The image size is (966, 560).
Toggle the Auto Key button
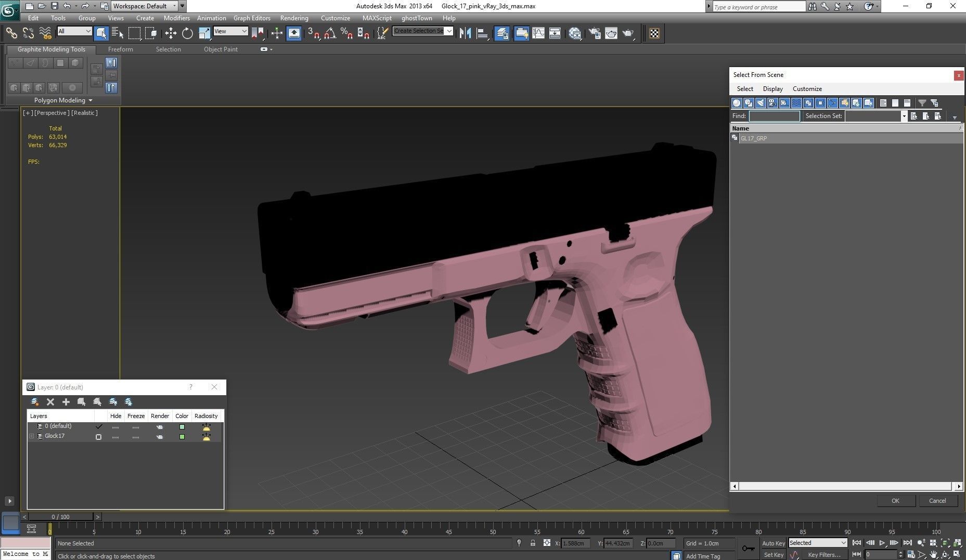[x=773, y=543]
